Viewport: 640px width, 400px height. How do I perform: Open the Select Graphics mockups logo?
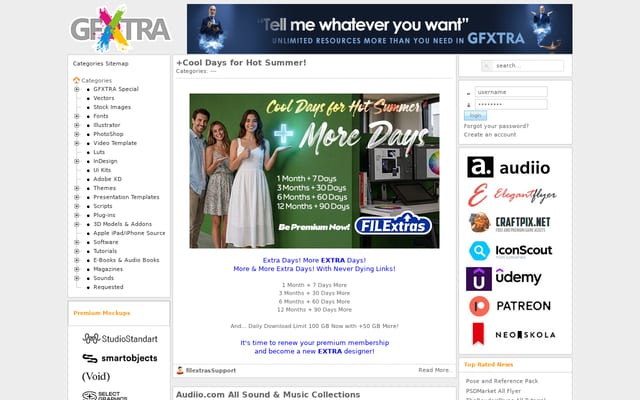coord(104,395)
